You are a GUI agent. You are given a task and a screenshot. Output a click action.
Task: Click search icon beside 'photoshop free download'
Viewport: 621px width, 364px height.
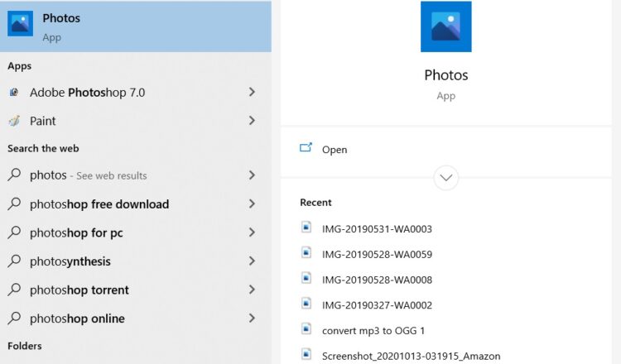pos(14,204)
